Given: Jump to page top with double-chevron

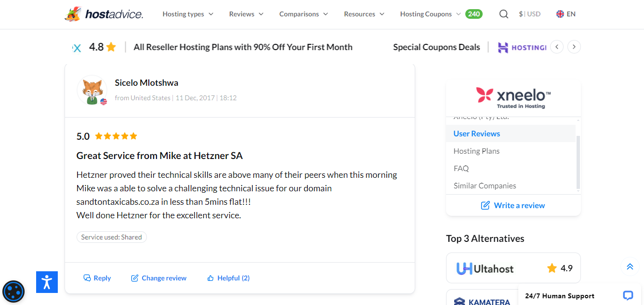Looking at the screenshot, I should 630,266.
